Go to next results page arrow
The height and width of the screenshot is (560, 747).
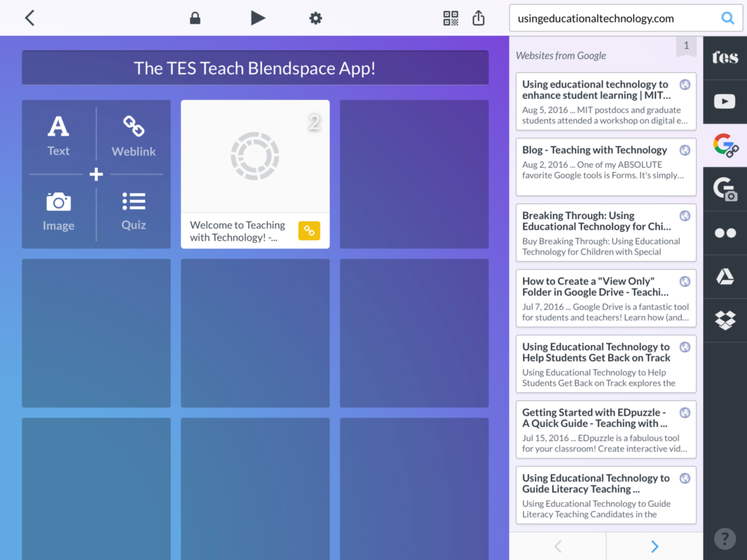point(654,546)
